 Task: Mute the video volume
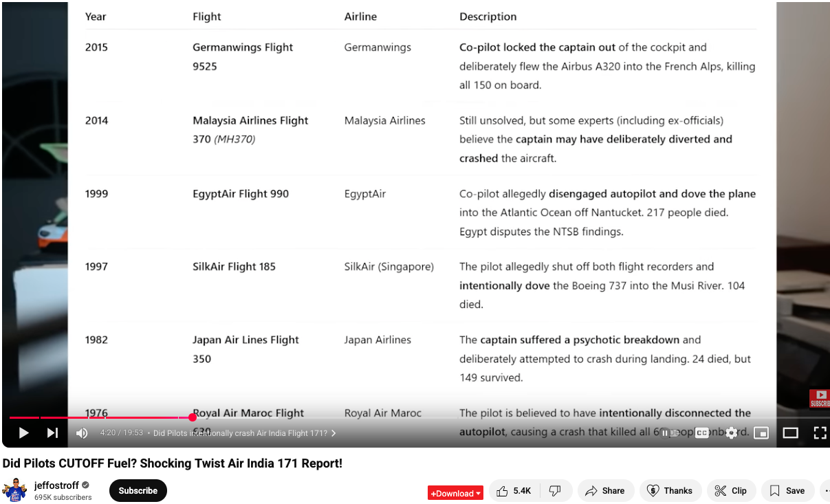(x=82, y=432)
